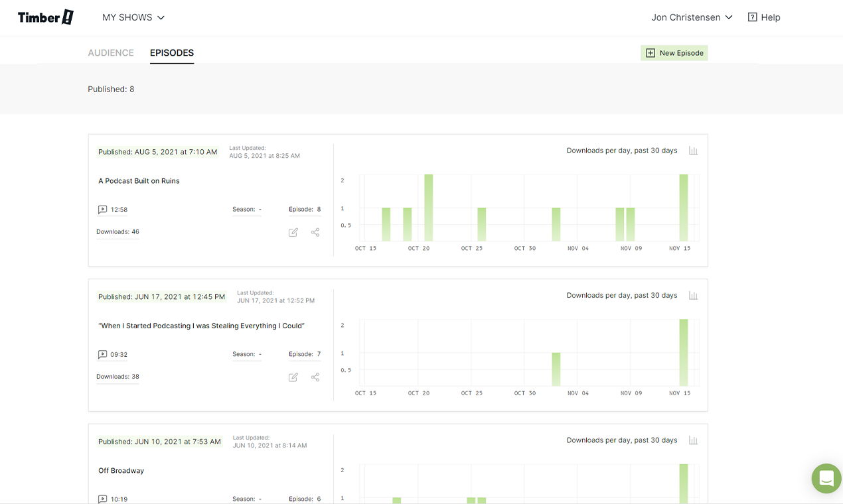
Task: Click 'Downloads per day, past 30 days' on first card
Action: [x=622, y=151]
